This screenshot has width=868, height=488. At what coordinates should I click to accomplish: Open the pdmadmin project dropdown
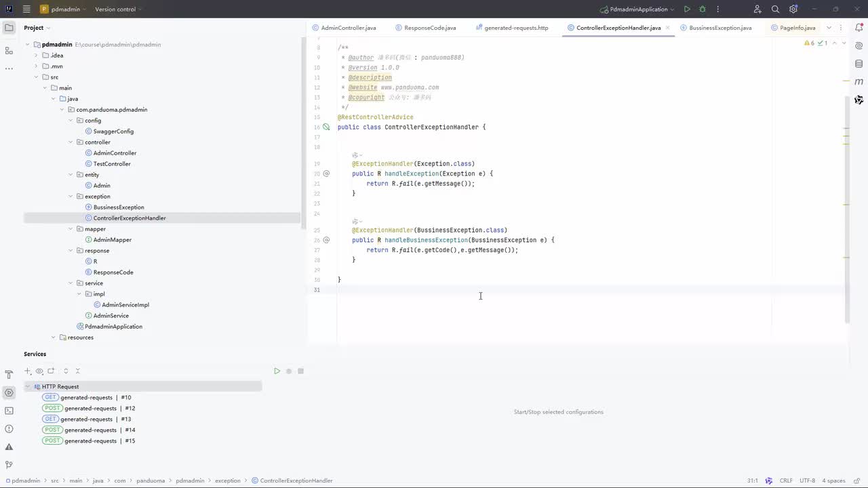tap(63, 9)
